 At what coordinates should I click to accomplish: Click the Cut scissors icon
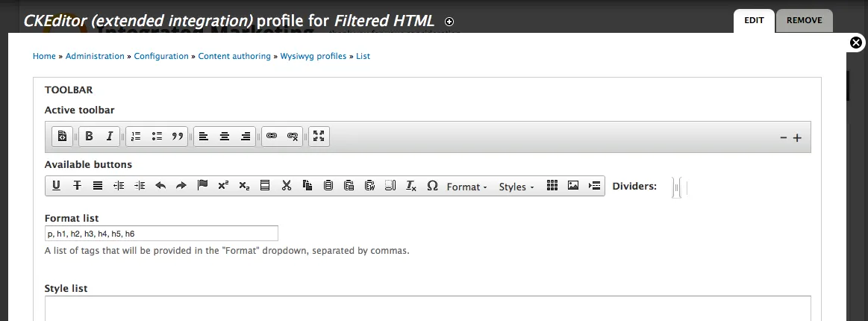coord(286,186)
